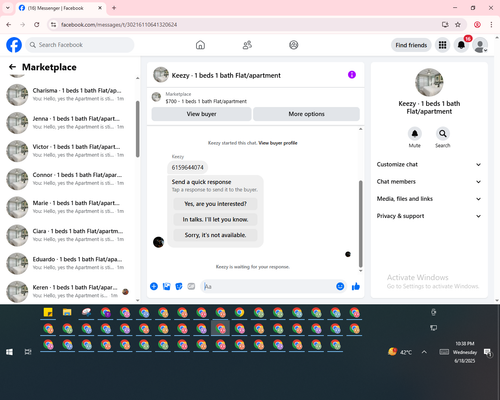Send quick reply 'In talks. I'll let you know.'

(x=215, y=219)
